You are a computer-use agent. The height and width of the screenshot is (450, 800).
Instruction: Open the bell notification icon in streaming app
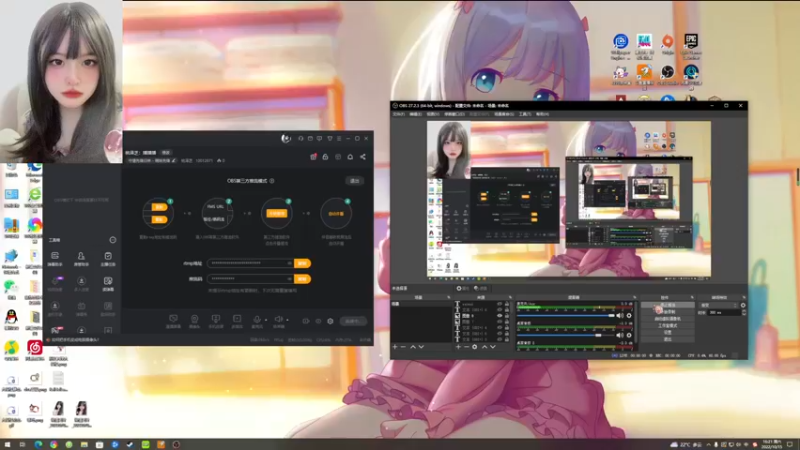[350, 157]
